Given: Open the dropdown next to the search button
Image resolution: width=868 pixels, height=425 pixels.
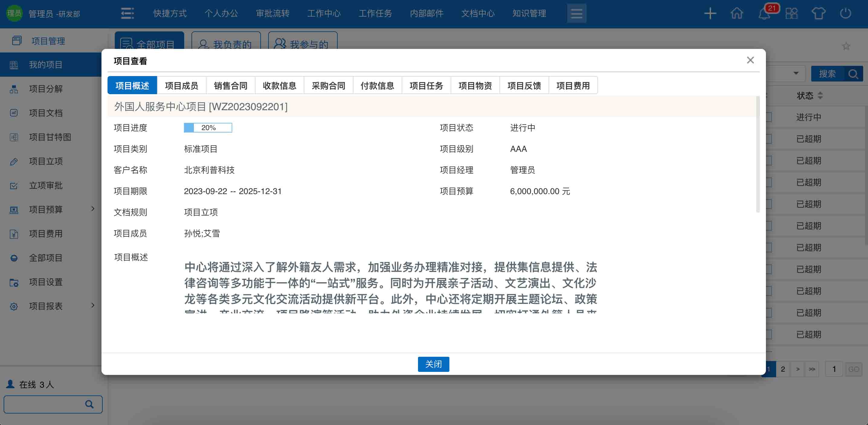Looking at the screenshot, I should coord(795,73).
